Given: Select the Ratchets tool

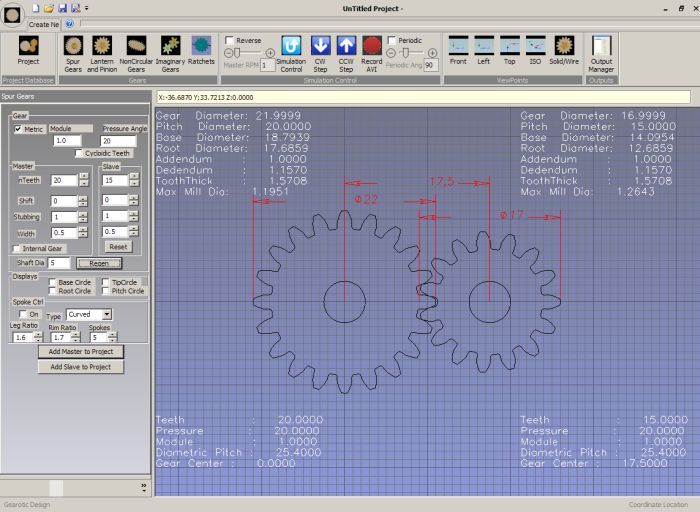Looking at the screenshot, I should 201,50.
